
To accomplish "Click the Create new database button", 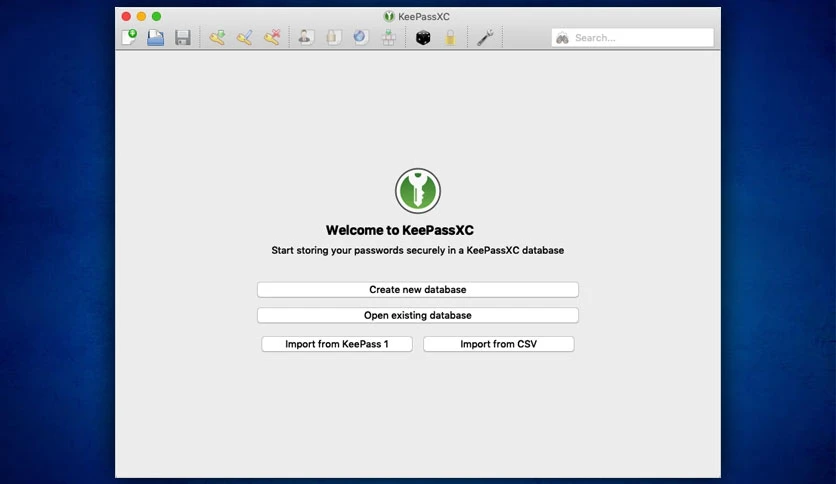I will [x=417, y=289].
